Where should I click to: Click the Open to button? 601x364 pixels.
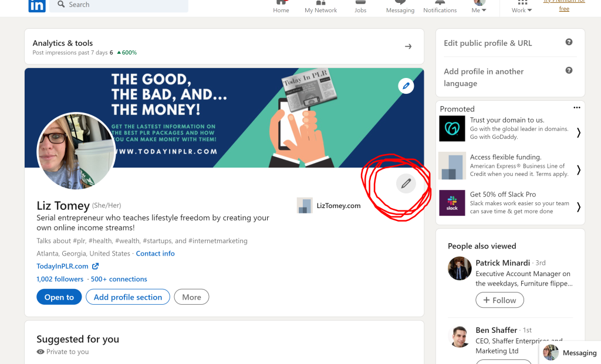pyautogui.click(x=59, y=297)
